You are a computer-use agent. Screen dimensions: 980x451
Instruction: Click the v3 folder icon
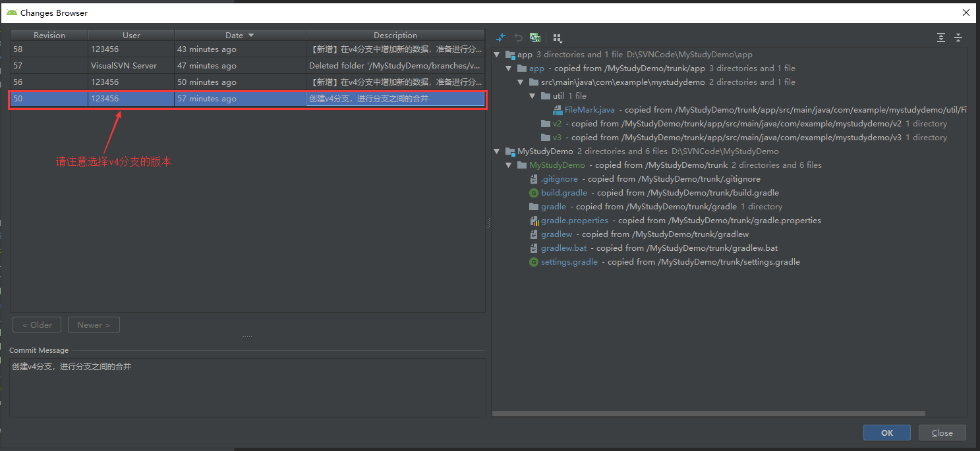[546, 138]
